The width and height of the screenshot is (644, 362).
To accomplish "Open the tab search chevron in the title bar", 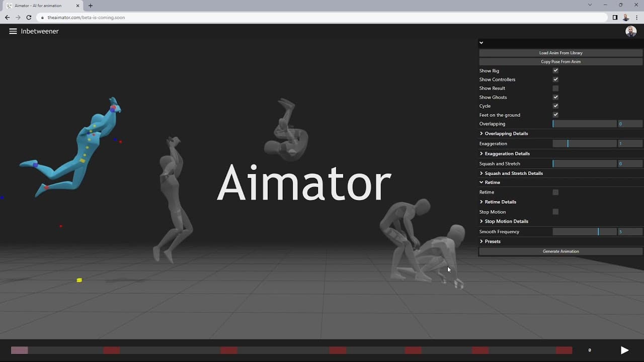I will coord(590,5).
